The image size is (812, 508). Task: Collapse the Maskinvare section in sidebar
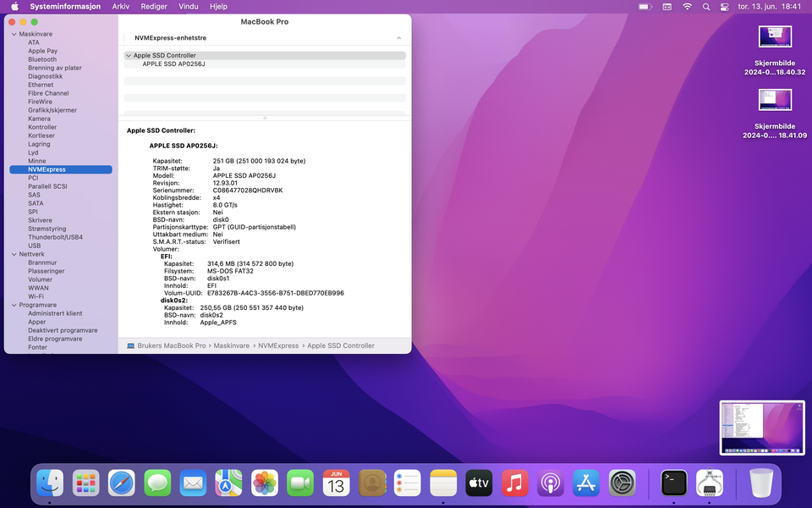click(x=14, y=34)
